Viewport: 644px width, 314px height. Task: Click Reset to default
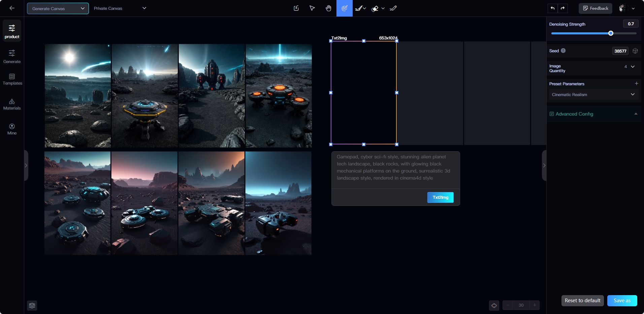click(582, 301)
